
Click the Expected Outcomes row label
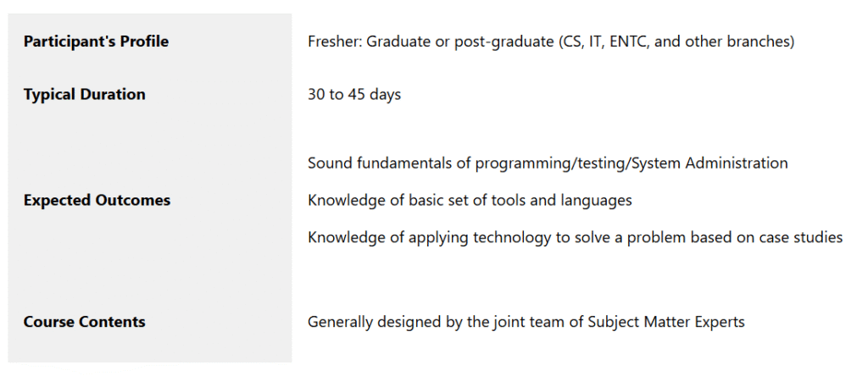[97, 201]
